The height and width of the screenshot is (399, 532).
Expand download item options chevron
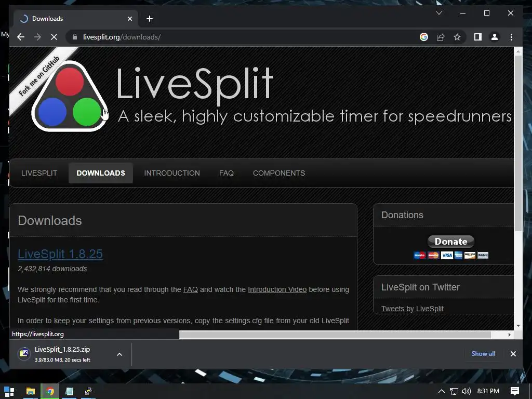tap(119, 354)
